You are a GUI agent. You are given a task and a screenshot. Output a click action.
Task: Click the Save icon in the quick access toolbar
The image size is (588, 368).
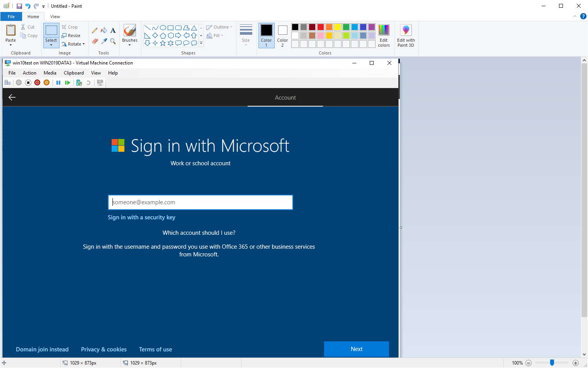[x=19, y=6]
